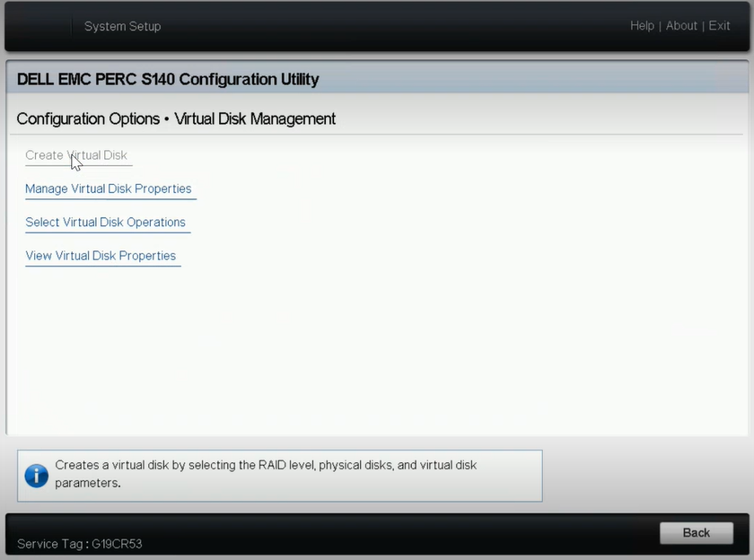Click the Back button
Viewport: 754px width, 560px height.
click(697, 532)
